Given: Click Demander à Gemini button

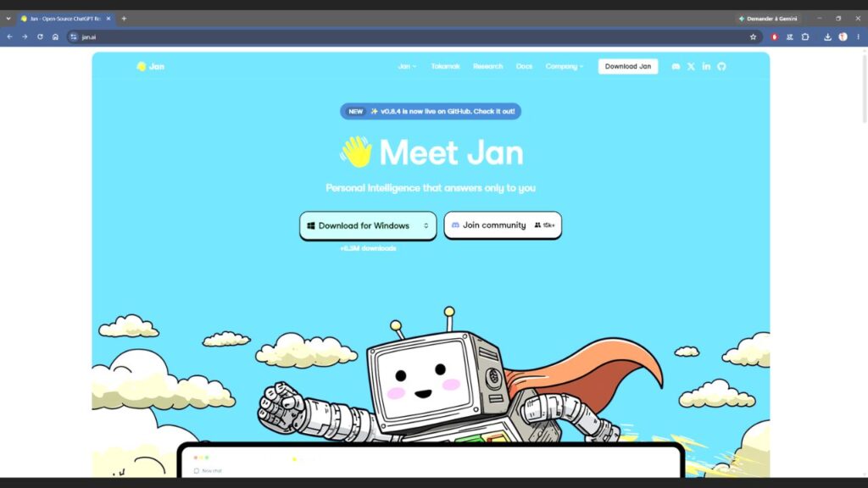Looking at the screenshot, I should (x=768, y=19).
